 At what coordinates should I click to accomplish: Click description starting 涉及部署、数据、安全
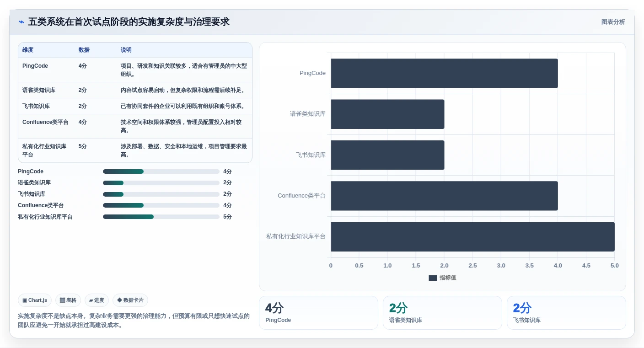(184, 150)
